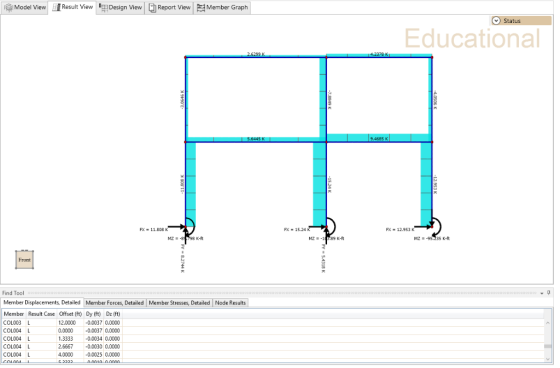
Task: Click the scroll-down arrow of results table
Action: coord(548,359)
